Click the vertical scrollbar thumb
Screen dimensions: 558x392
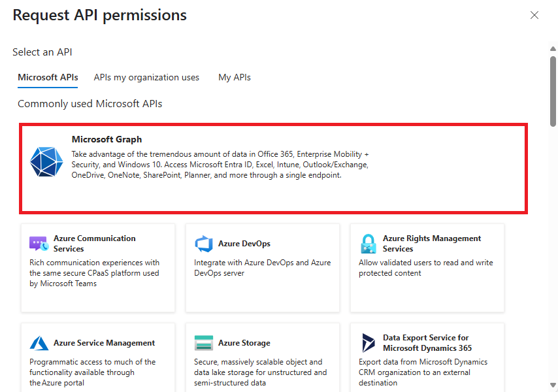click(x=553, y=91)
